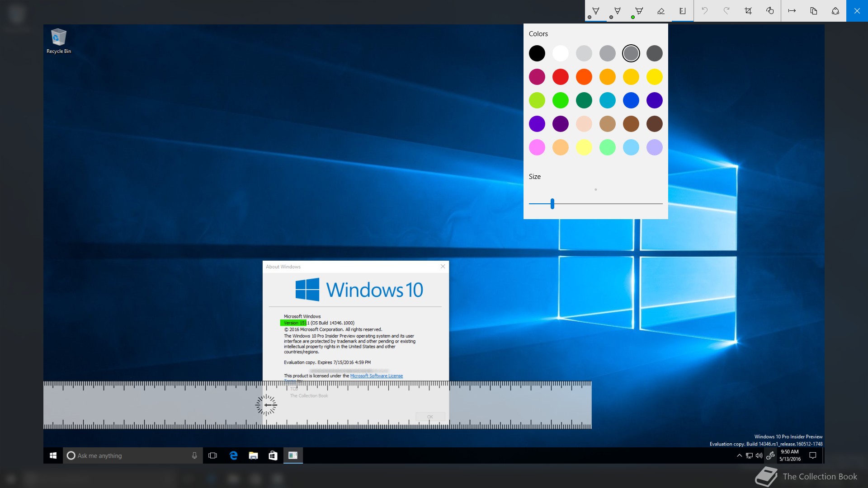Select the dark purple swatch

[561, 124]
